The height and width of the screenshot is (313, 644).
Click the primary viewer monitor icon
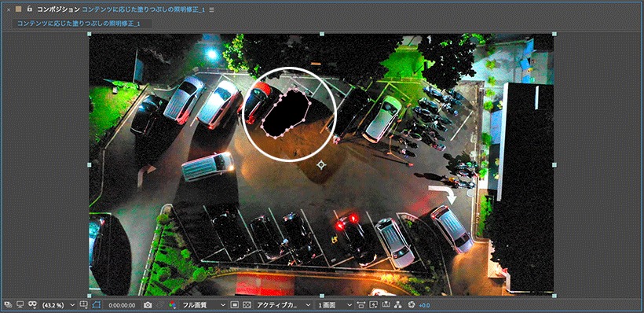(x=20, y=305)
